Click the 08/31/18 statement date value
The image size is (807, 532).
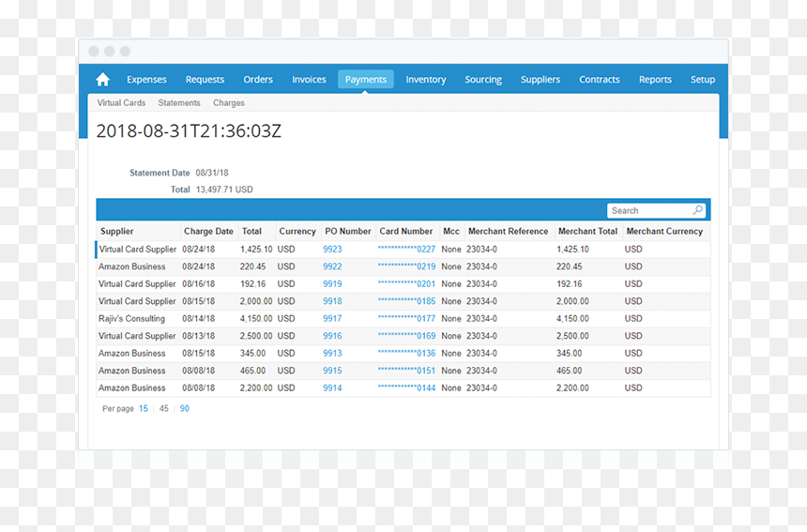pyautogui.click(x=212, y=173)
